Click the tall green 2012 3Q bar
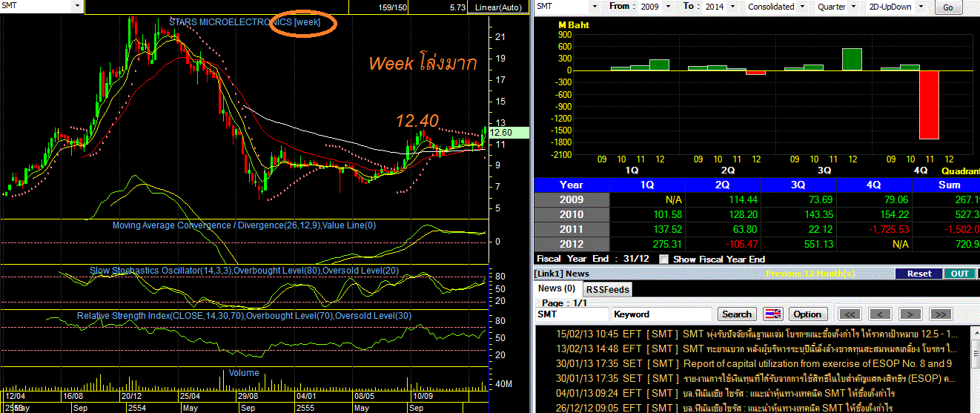Screen dimensions: 980x413 pyautogui.click(x=852, y=59)
